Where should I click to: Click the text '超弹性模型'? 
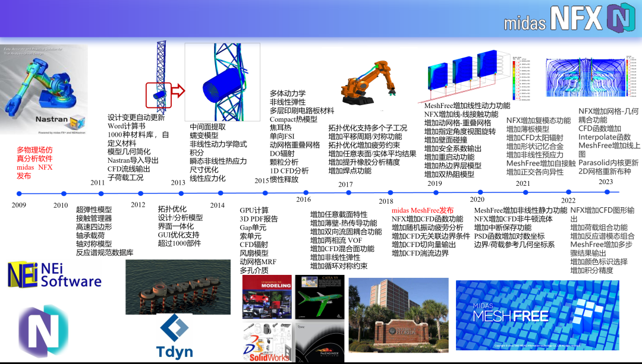[x=94, y=210]
